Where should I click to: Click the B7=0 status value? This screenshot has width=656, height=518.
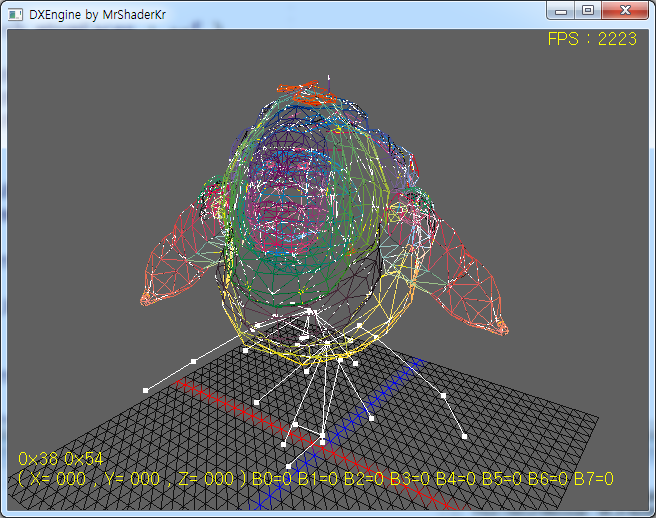[594, 479]
